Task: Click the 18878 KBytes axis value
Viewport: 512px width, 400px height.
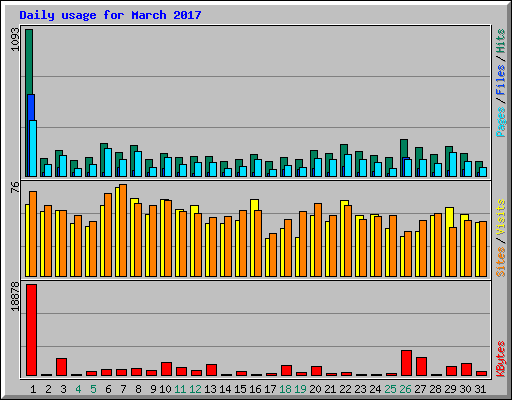Action: pos(15,296)
